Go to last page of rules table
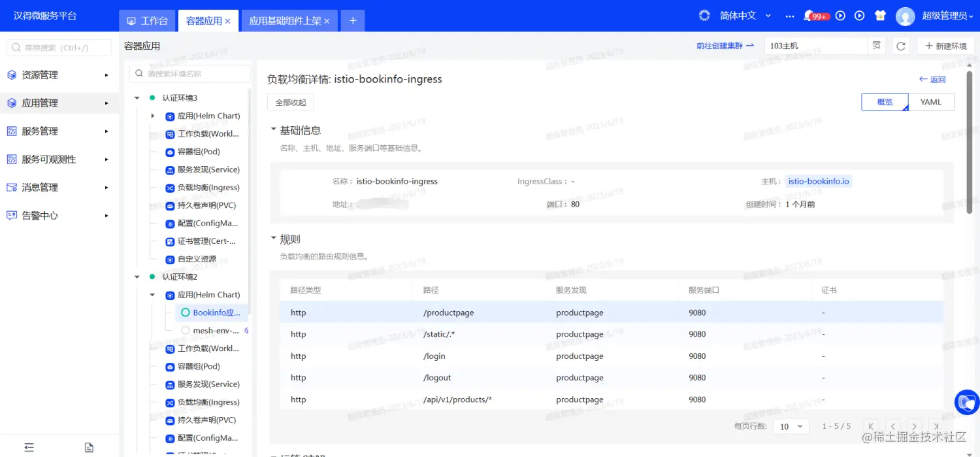Image resolution: width=980 pixels, height=457 pixels. pyautogui.click(x=936, y=426)
